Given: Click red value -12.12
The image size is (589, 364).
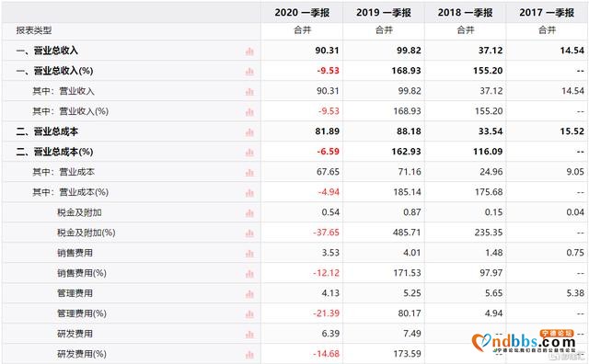Looking at the screenshot, I should 326,274.
